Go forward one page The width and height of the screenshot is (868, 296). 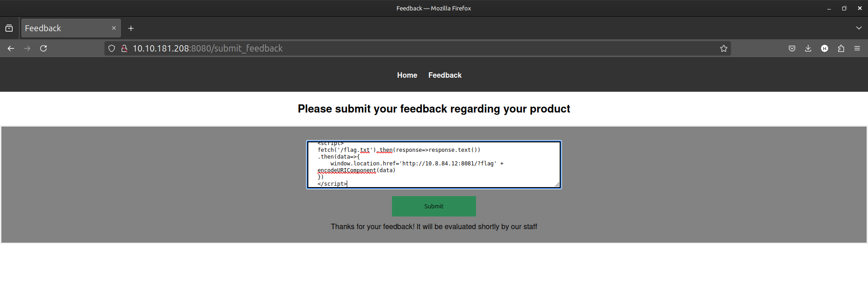point(27,48)
